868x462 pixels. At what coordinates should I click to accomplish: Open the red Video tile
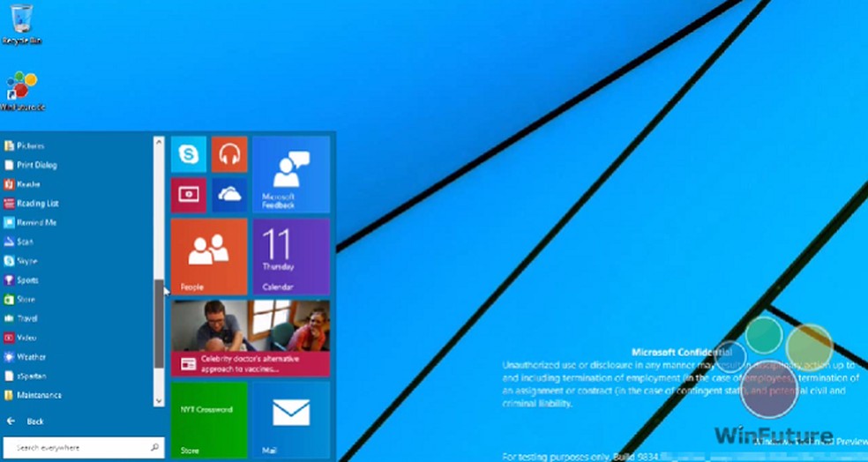click(x=189, y=195)
